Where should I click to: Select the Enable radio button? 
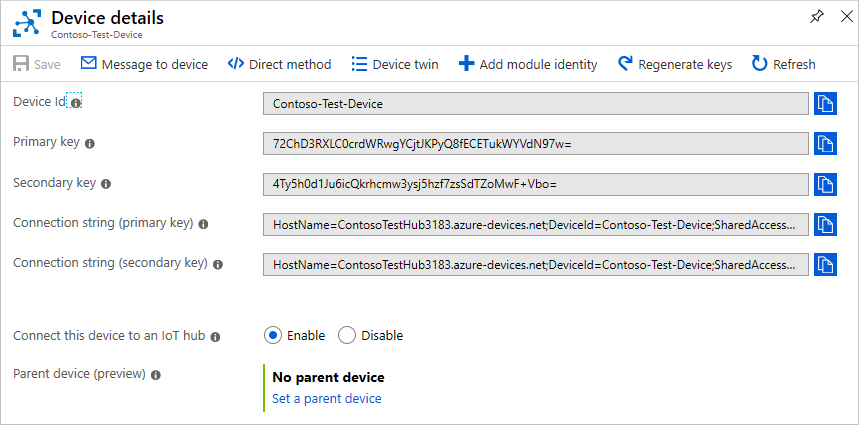pyautogui.click(x=272, y=335)
